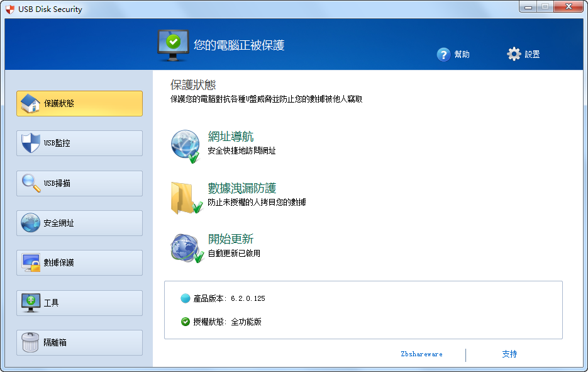588x372 pixels.
Task: Open the 工具 sidebar item
Action: [79, 303]
